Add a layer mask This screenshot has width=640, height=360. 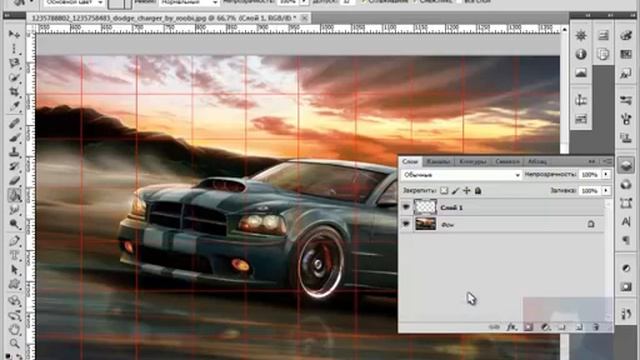pos(529,327)
